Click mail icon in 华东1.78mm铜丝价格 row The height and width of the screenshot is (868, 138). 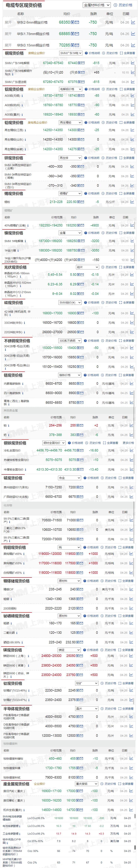77,34
